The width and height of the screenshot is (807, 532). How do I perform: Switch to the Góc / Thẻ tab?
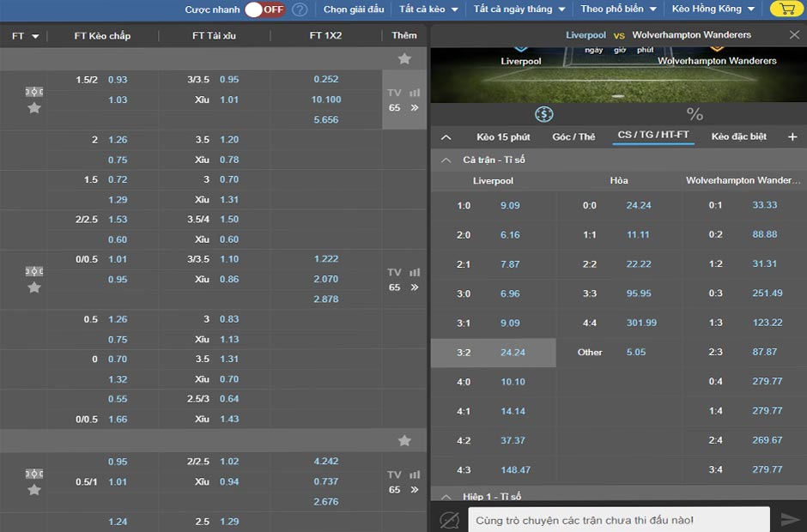573,136
